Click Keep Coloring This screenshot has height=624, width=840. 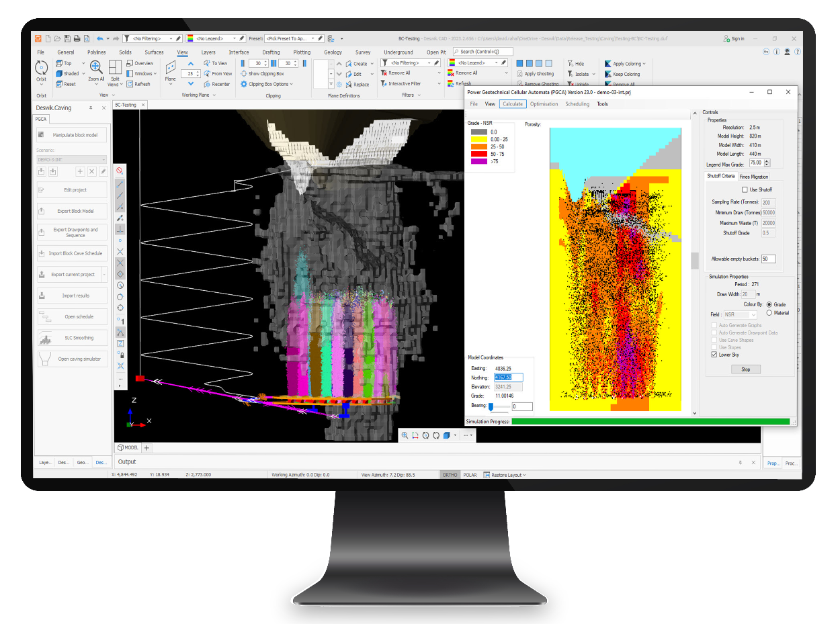click(622, 74)
